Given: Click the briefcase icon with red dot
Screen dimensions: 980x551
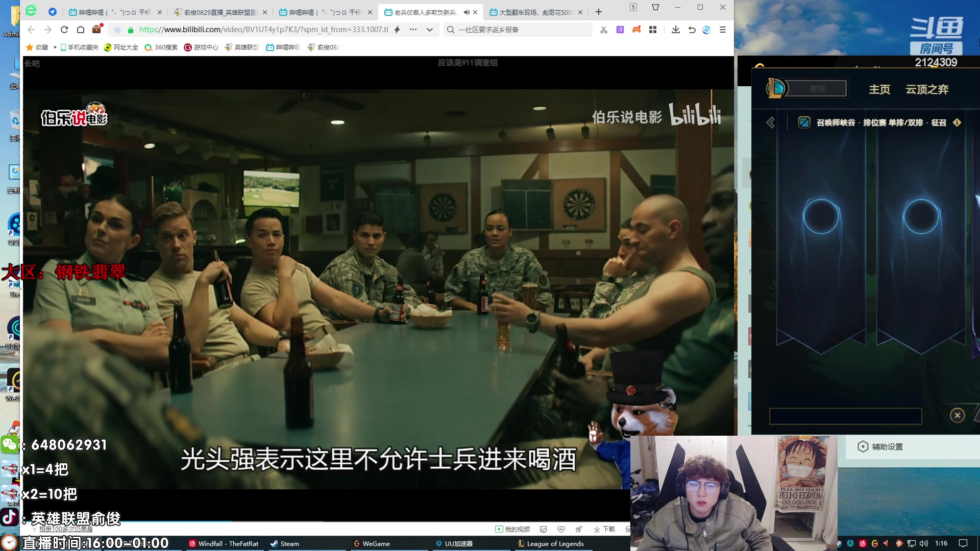Looking at the screenshot, I should click(x=97, y=29).
